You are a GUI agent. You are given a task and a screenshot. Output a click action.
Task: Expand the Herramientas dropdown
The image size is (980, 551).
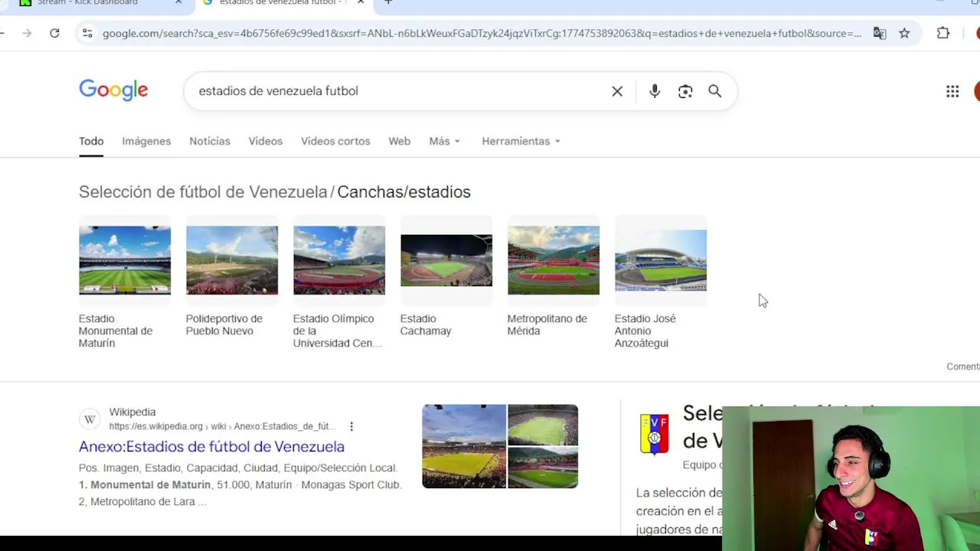pos(521,141)
